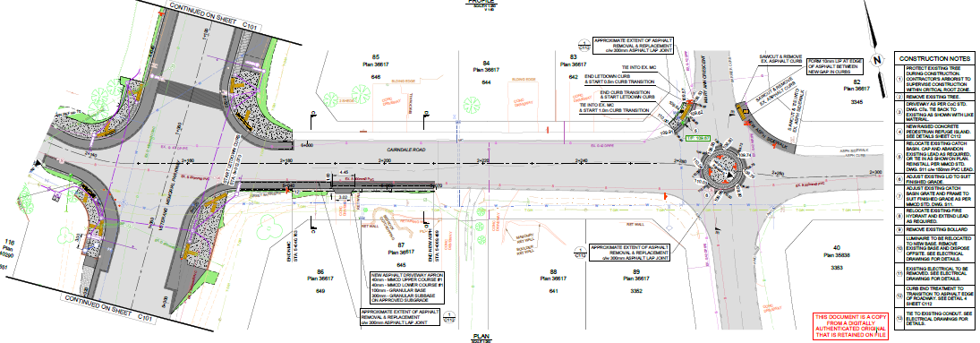The height and width of the screenshot is (343, 980).
Task: Click note bubble 9 'Remove existing bollard'
Action: (x=900, y=229)
